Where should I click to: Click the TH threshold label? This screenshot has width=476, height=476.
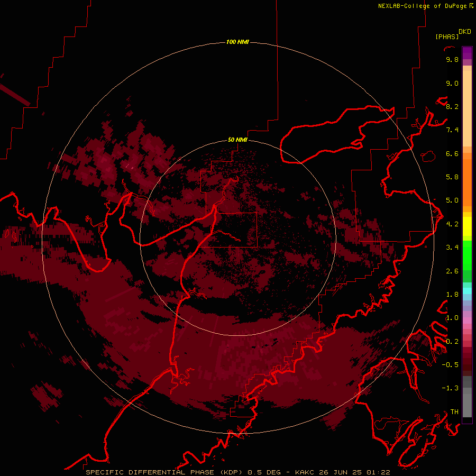click(454, 412)
